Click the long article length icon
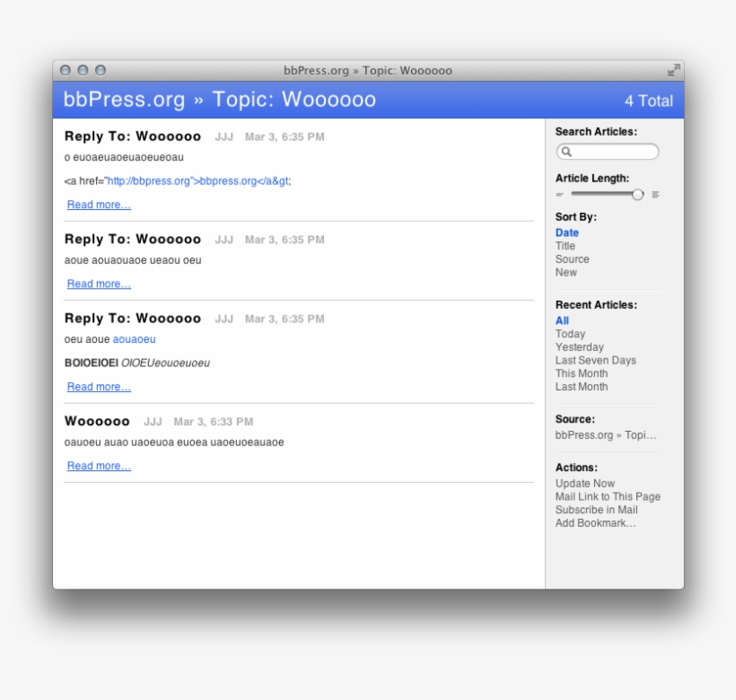This screenshot has width=736, height=700. [x=655, y=195]
